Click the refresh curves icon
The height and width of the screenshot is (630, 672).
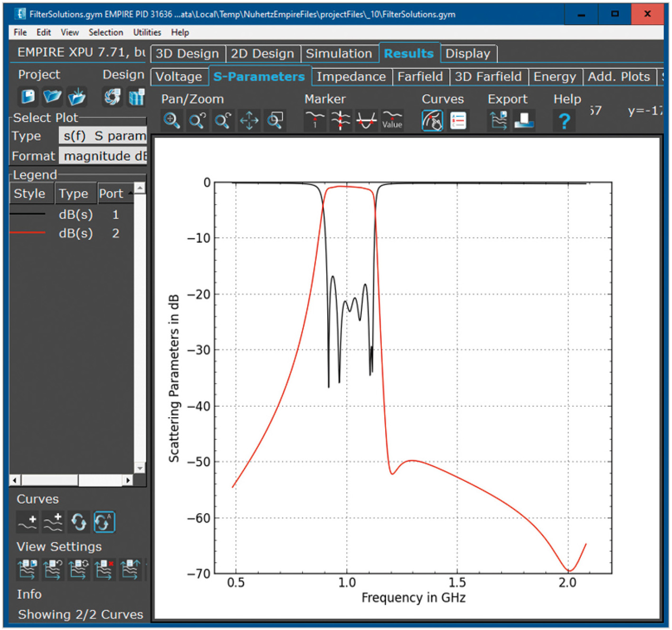pyautogui.click(x=78, y=522)
